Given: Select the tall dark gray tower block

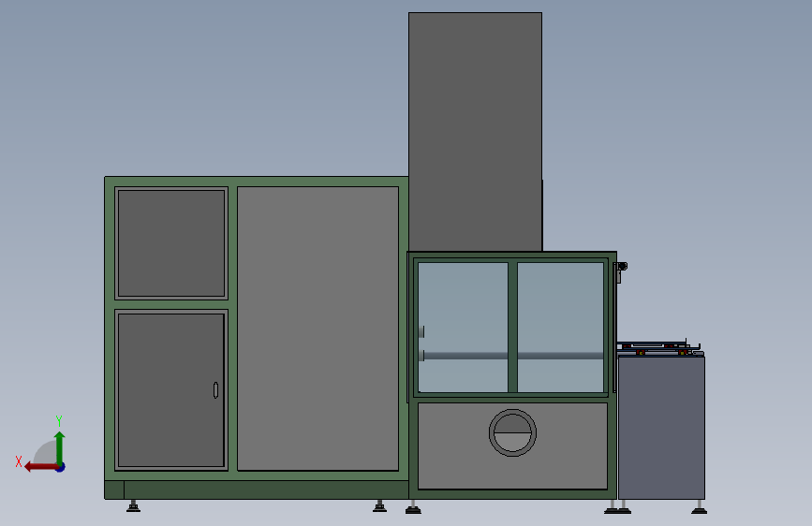Looking at the screenshot, I should pyautogui.click(x=476, y=132).
